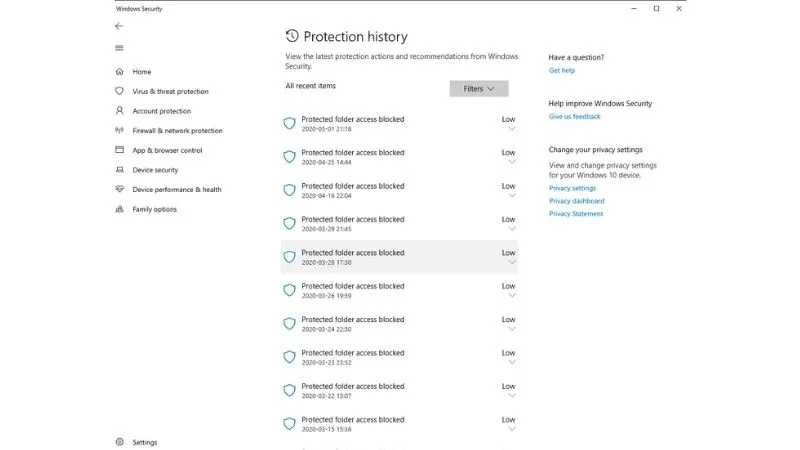Viewport: 800px width, 450px height.
Task: Click 'Low' severity of 2020-03-22 15:07 entry
Action: tap(508, 386)
